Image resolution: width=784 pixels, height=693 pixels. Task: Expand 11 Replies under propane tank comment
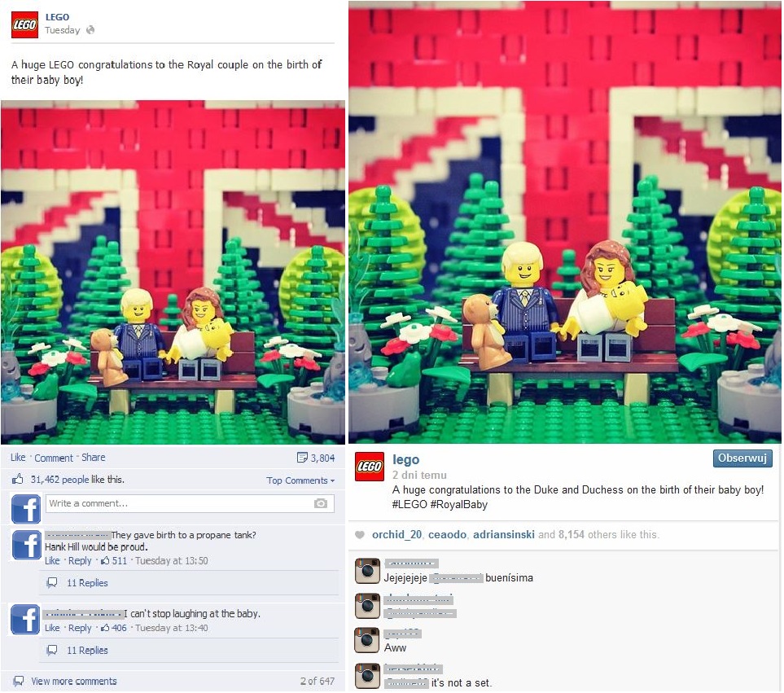click(x=87, y=583)
